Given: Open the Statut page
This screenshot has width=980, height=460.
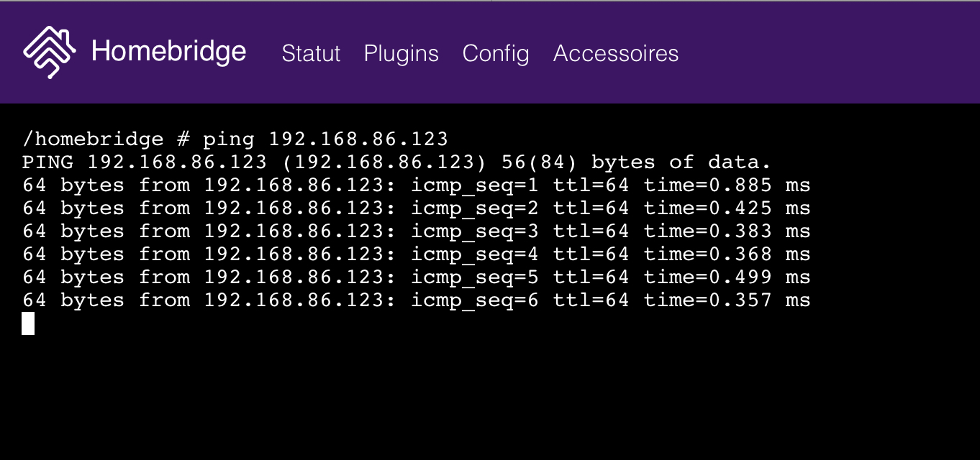Looking at the screenshot, I should (311, 53).
